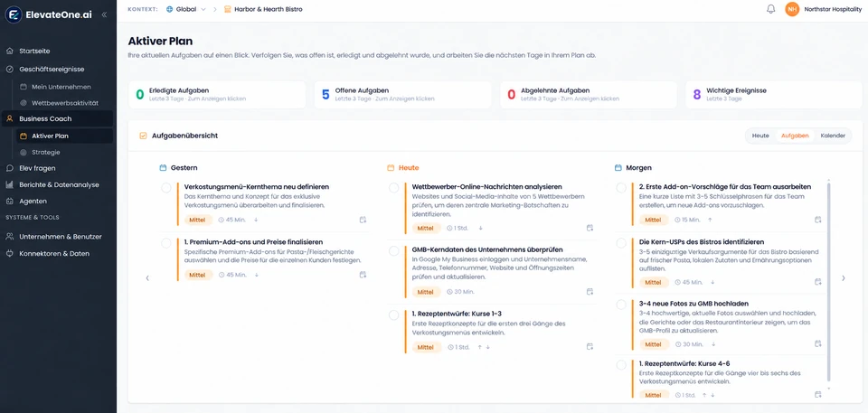Go to previous days with left chevron
Viewport: 868px width, 413px height.
point(147,278)
